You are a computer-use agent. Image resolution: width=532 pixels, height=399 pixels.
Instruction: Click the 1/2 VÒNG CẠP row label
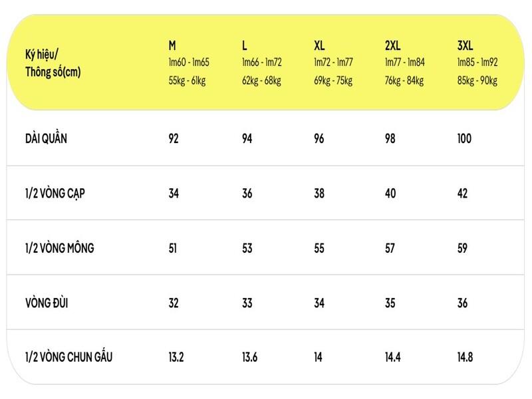click(x=54, y=194)
